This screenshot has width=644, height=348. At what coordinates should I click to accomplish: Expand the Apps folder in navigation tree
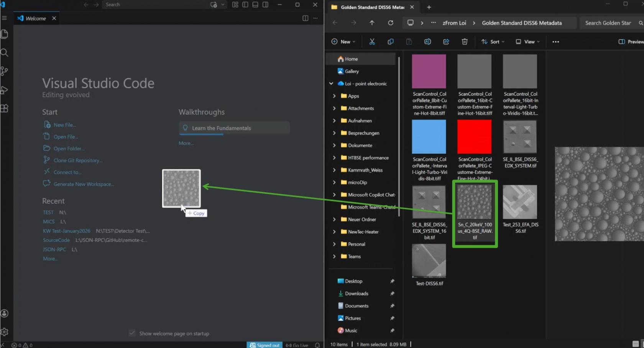pyautogui.click(x=334, y=96)
